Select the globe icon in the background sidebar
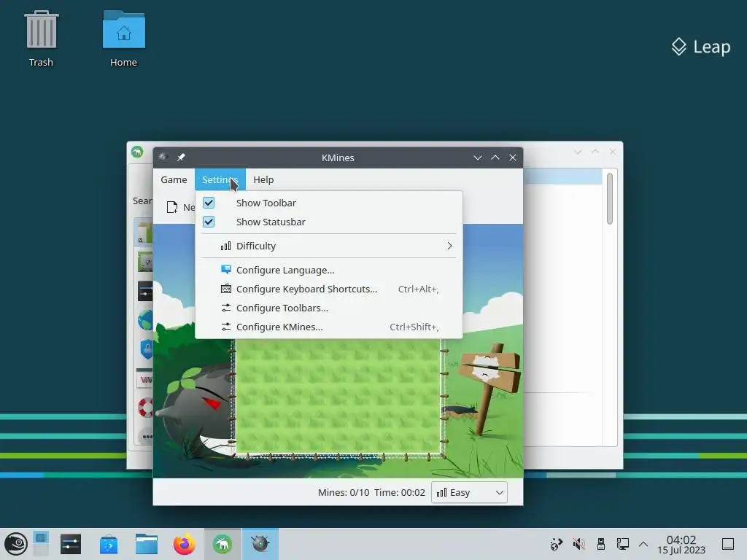 pos(145,320)
